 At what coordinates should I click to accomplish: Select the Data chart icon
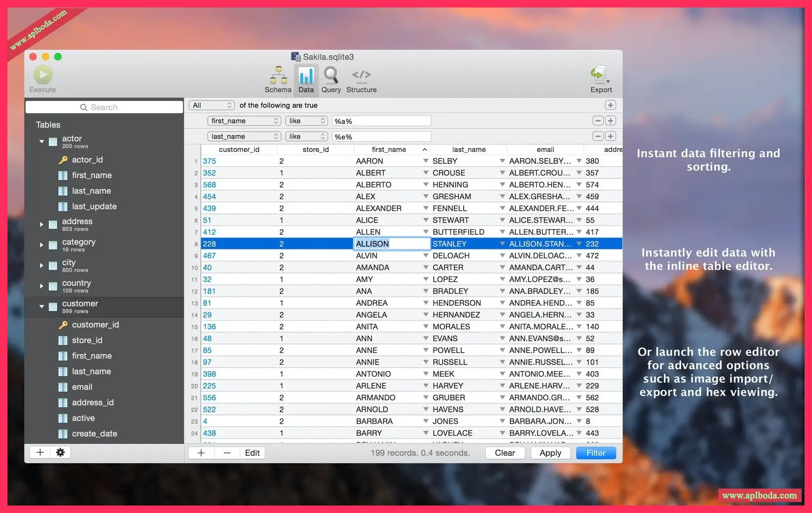point(306,76)
